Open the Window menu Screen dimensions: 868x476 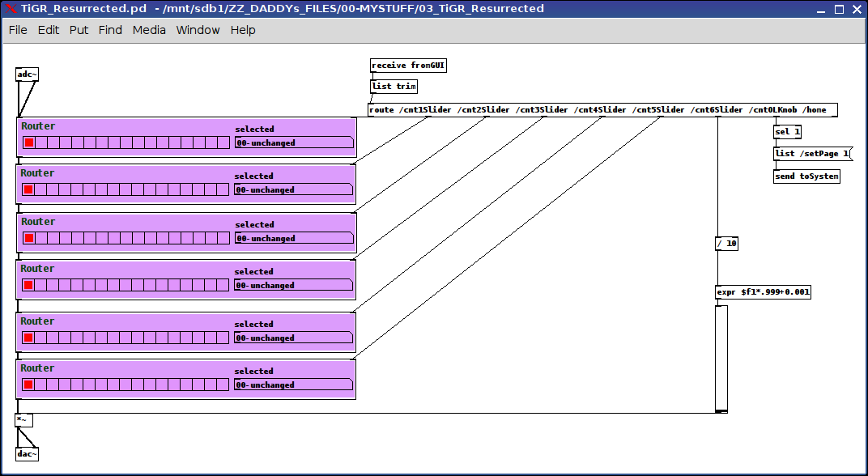click(198, 30)
